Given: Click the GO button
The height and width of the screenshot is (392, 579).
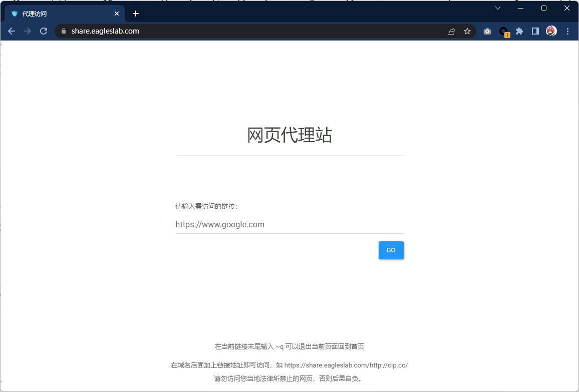Looking at the screenshot, I should click(x=391, y=250).
